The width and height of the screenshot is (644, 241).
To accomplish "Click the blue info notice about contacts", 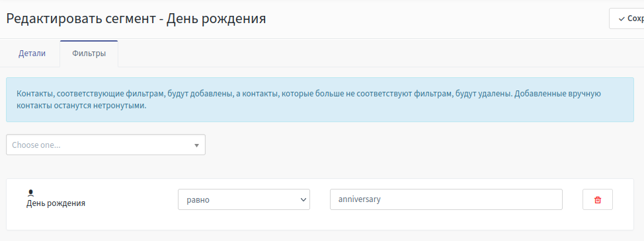I will [x=319, y=100].
